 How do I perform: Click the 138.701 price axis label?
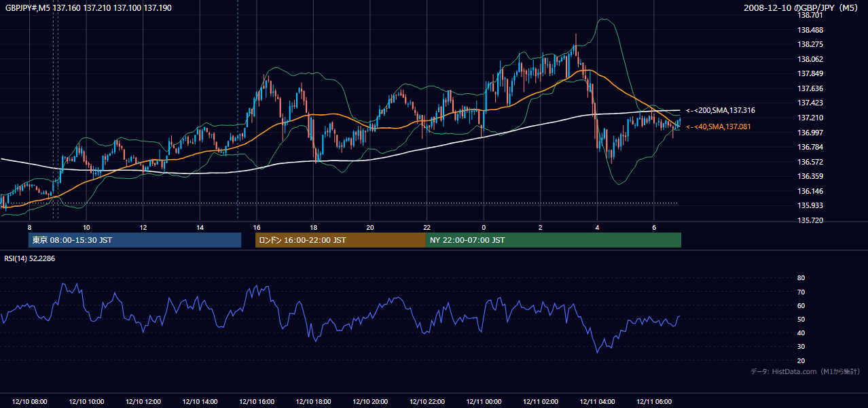point(811,15)
